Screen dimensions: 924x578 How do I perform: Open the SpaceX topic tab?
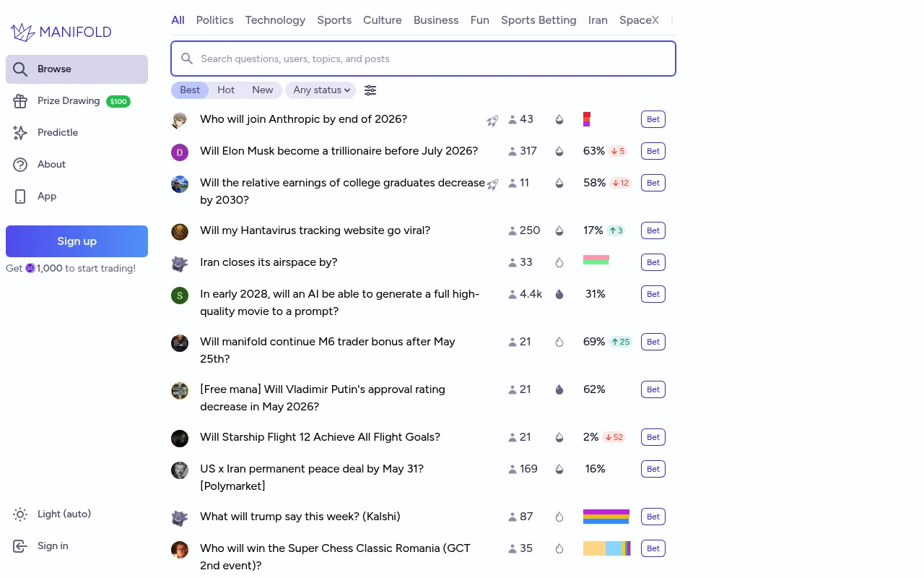[x=639, y=20]
